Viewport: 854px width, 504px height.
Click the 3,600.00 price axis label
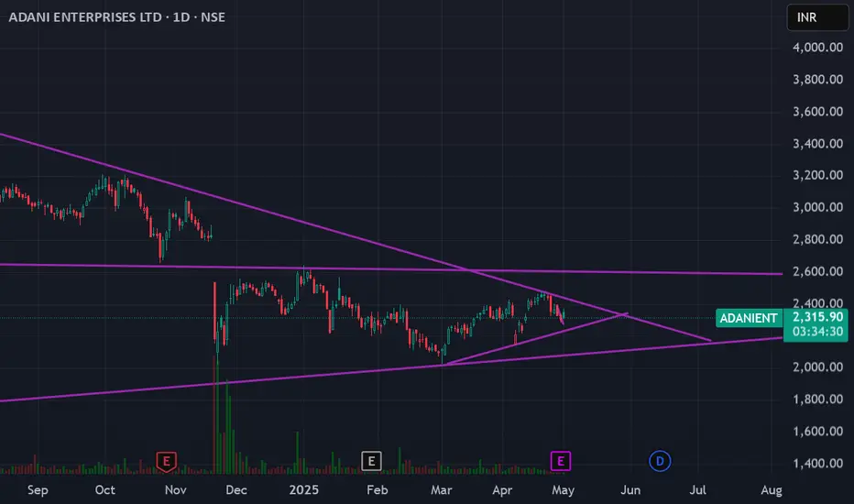point(817,112)
